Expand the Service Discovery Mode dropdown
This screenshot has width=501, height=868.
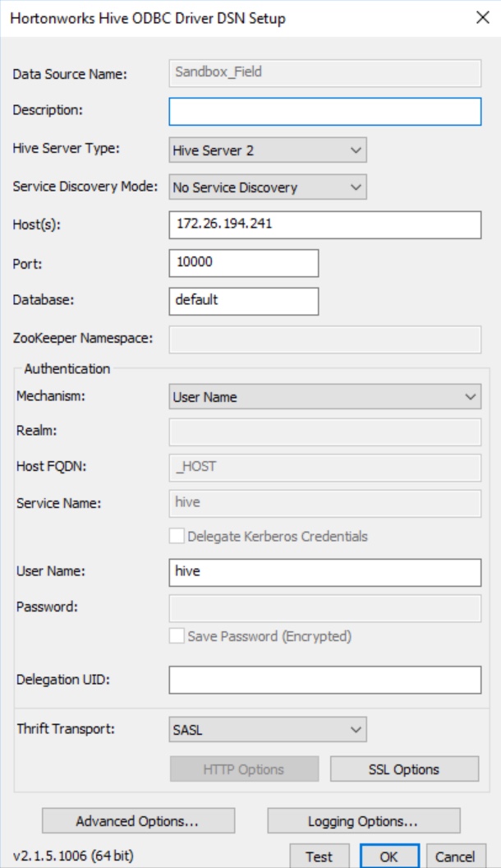[353, 187]
